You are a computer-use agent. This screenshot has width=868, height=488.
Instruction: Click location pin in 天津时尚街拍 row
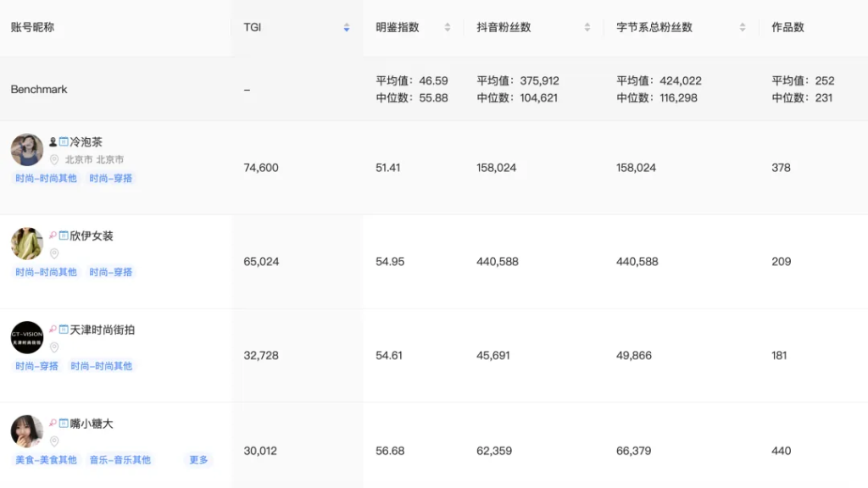tap(54, 347)
